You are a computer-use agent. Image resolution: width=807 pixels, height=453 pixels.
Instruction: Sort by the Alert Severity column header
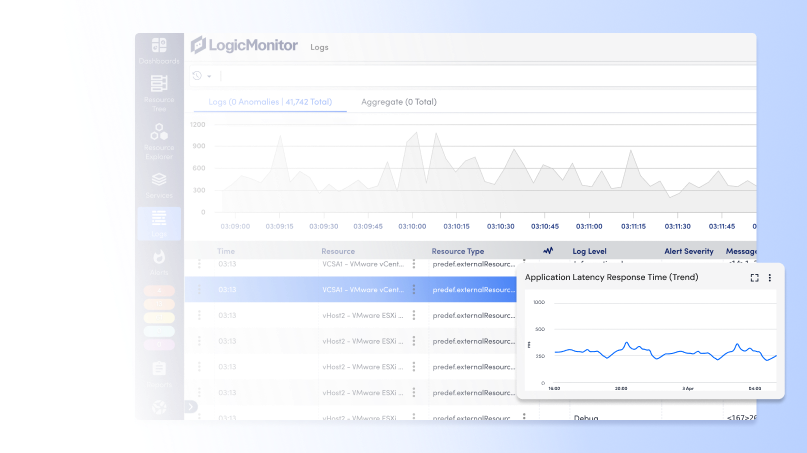[689, 251]
